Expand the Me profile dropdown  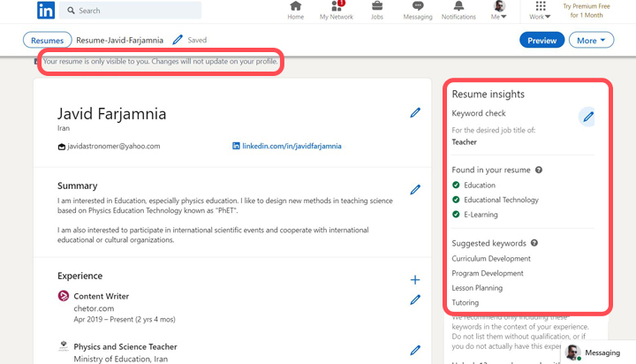(499, 11)
